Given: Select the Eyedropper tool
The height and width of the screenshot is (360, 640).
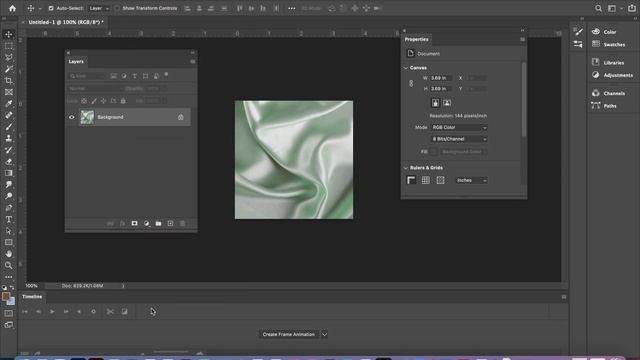Looking at the screenshot, I should click(x=9, y=104).
